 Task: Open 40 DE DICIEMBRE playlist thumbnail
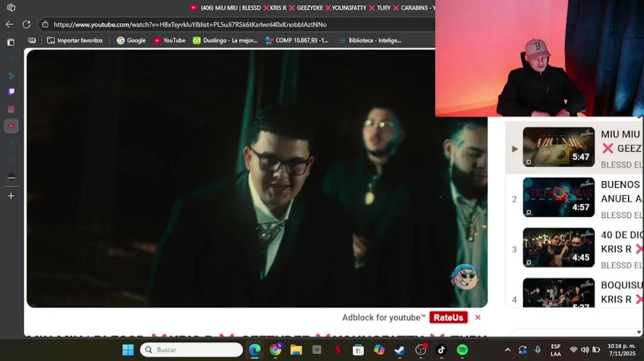pos(558,247)
